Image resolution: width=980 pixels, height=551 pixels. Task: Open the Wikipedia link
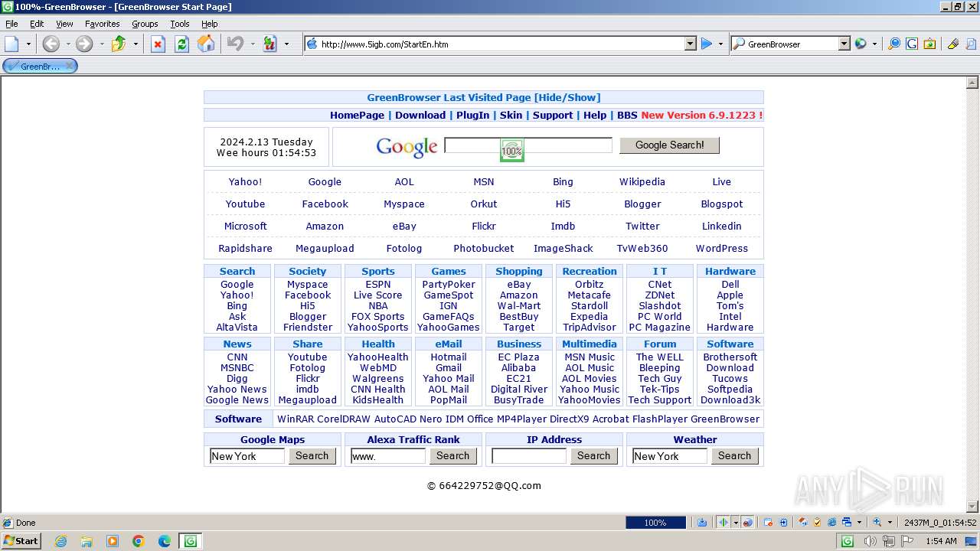642,182
